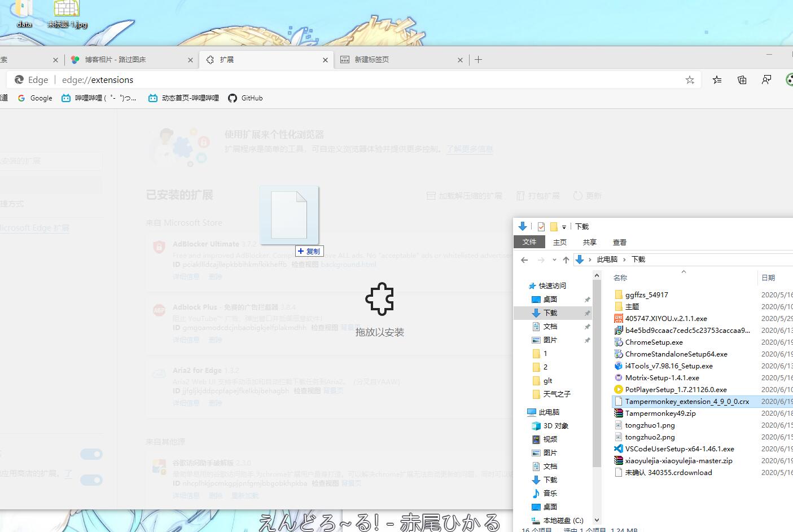This screenshot has height=532, width=793.
Task: Open the Quick Access Toolbar customize dropdown
Action: pos(564,227)
